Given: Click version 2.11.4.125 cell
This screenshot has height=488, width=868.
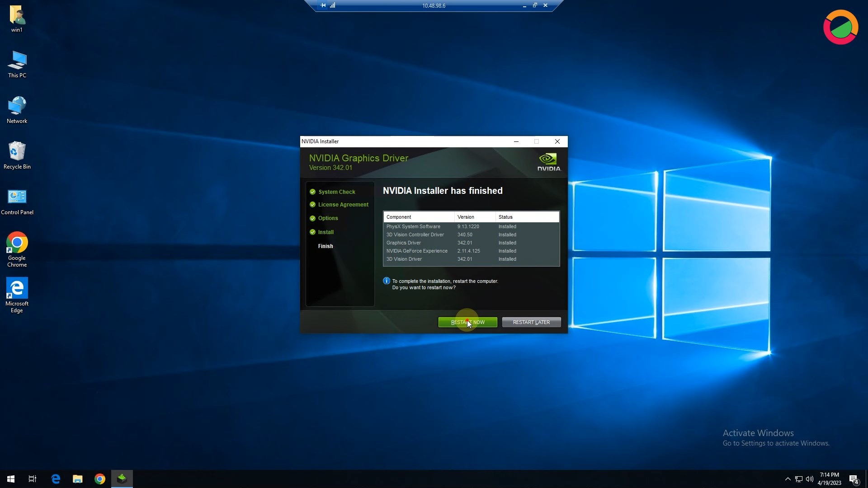Looking at the screenshot, I should pos(468,251).
